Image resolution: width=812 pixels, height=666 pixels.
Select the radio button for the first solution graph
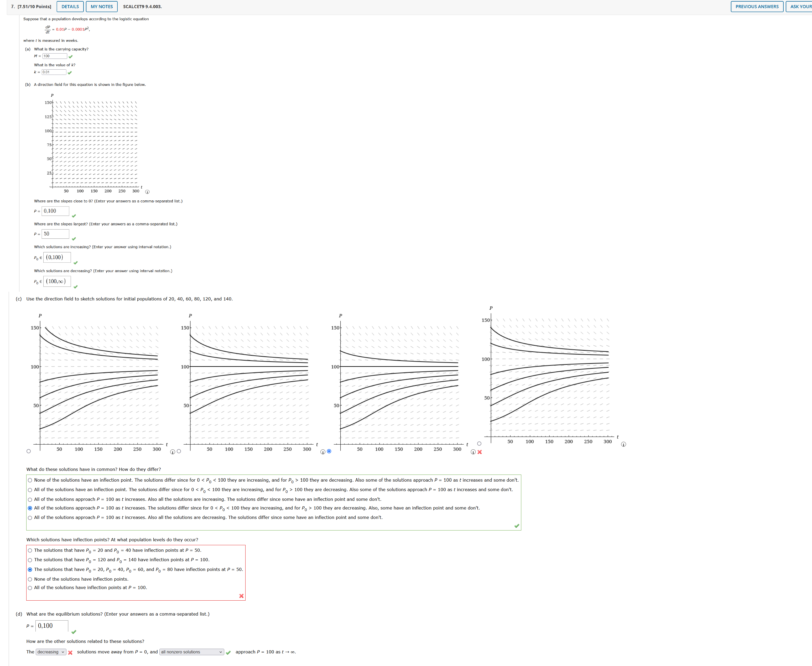coord(28,451)
